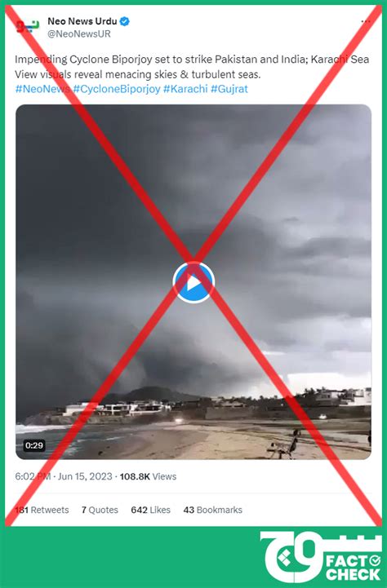Viewport: 387px width, 588px height.
Task: Open the @NeoNewsUR handle
Action: (79, 34)
